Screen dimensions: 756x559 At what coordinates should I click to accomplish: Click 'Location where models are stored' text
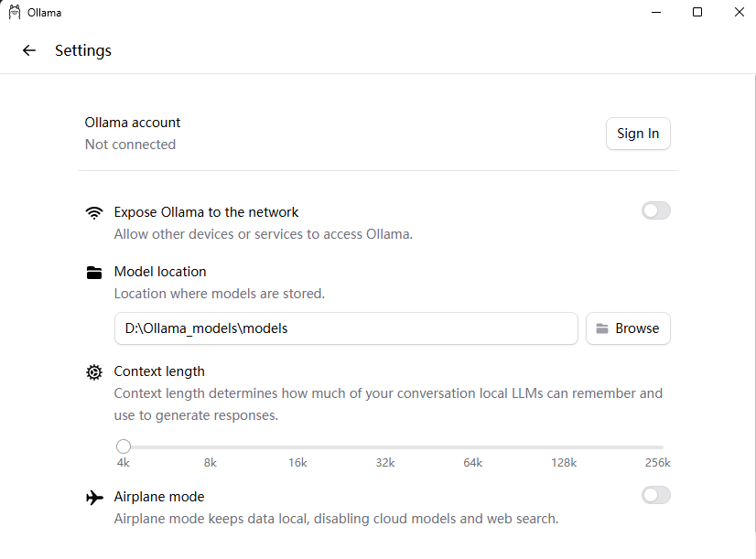tap(220, 294)
